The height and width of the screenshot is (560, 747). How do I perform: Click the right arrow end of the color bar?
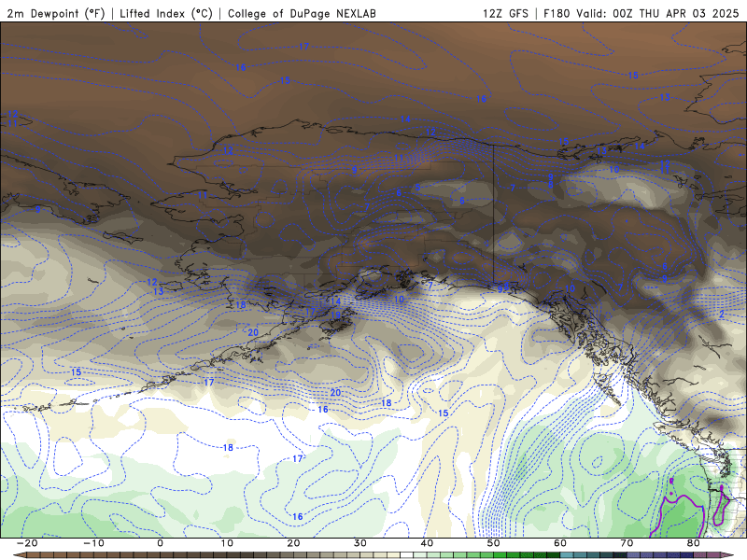tap(727, 555)
